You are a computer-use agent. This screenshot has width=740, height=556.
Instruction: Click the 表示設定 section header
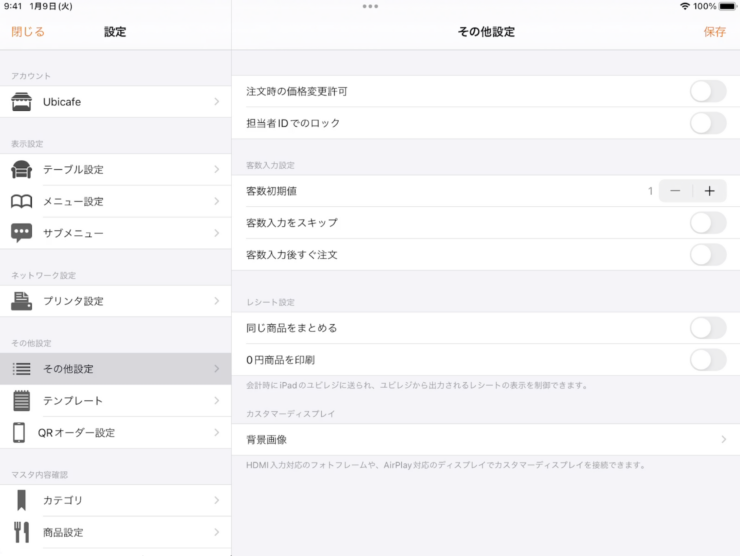27,144
